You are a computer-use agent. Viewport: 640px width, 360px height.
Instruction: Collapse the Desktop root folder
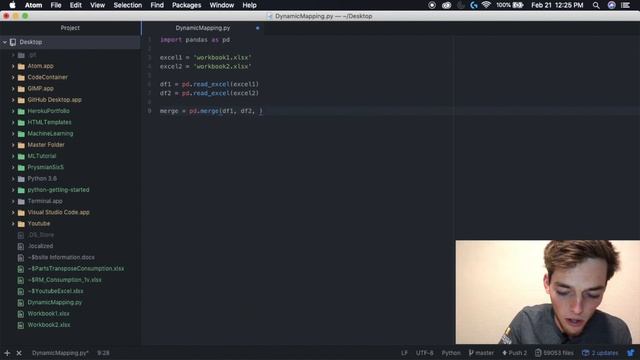tap(5, 42)
